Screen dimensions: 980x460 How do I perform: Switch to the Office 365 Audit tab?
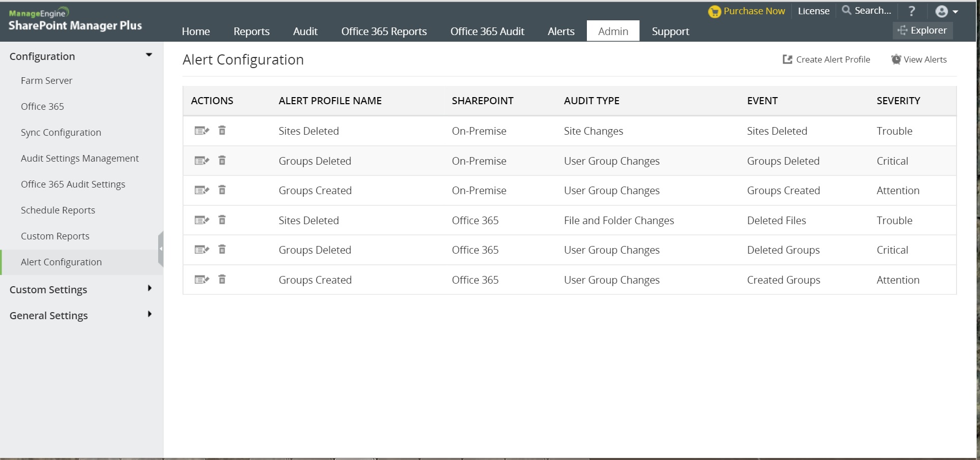click(x=487, y=32)
